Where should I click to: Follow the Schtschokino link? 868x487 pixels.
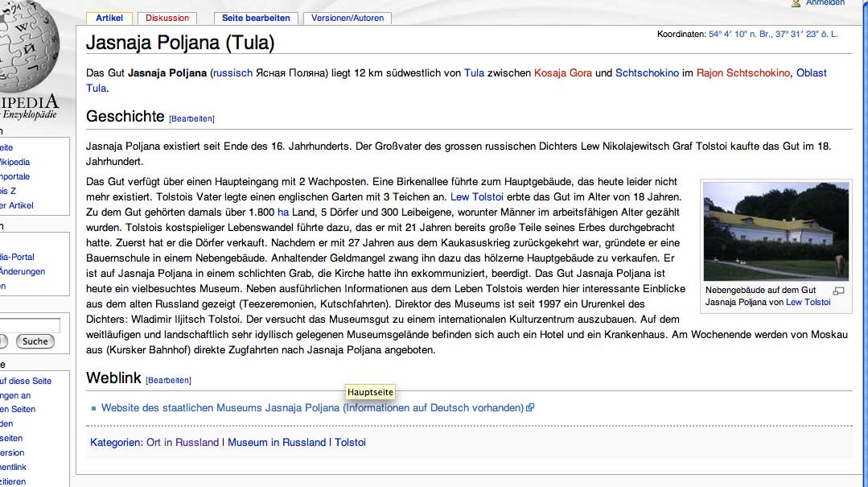tap(647, 73)
